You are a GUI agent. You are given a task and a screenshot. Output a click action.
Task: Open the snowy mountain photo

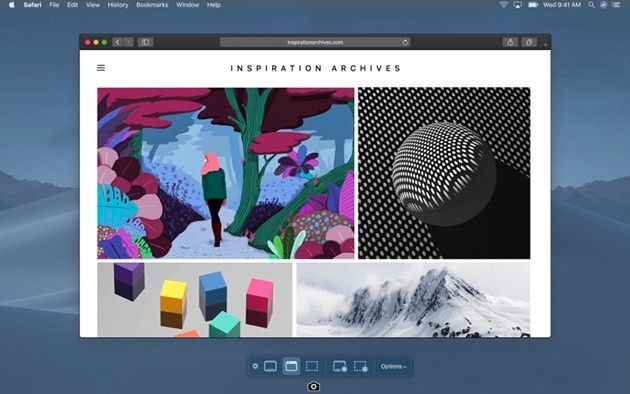(413, 300)
